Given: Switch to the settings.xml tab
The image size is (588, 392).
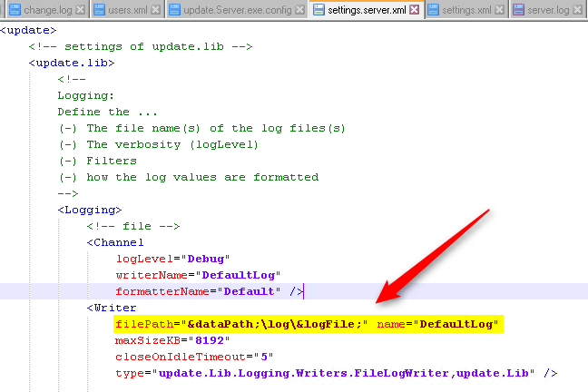Looking at the screenshot, I should 466,10.
